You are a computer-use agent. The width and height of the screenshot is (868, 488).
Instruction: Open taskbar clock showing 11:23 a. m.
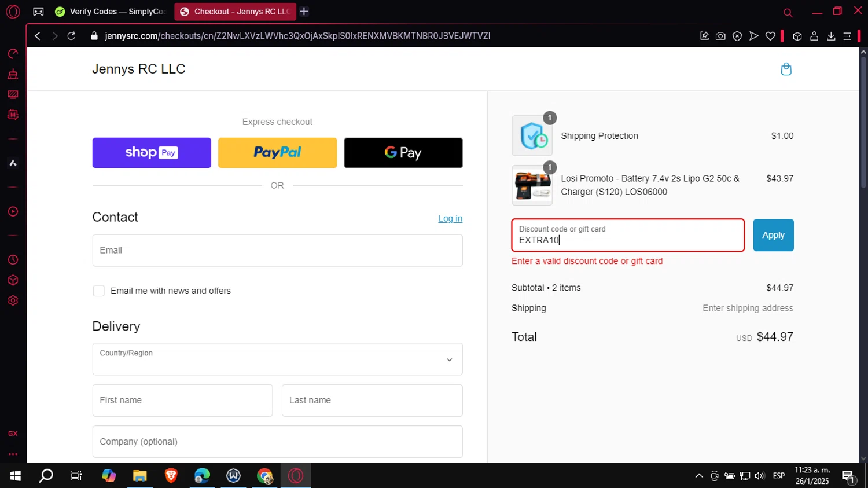[x=812, y=476]
